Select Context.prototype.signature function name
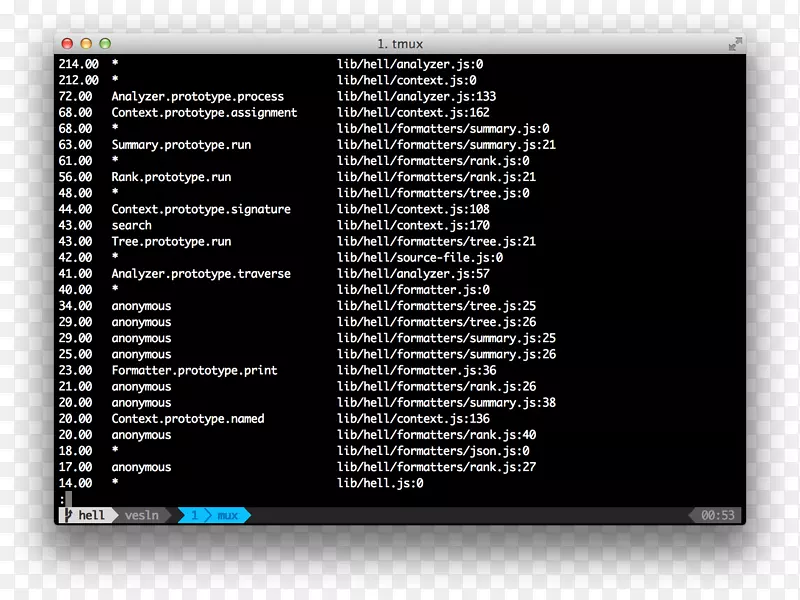The height and width of the screenshot is (600, 800). [201, 209]
